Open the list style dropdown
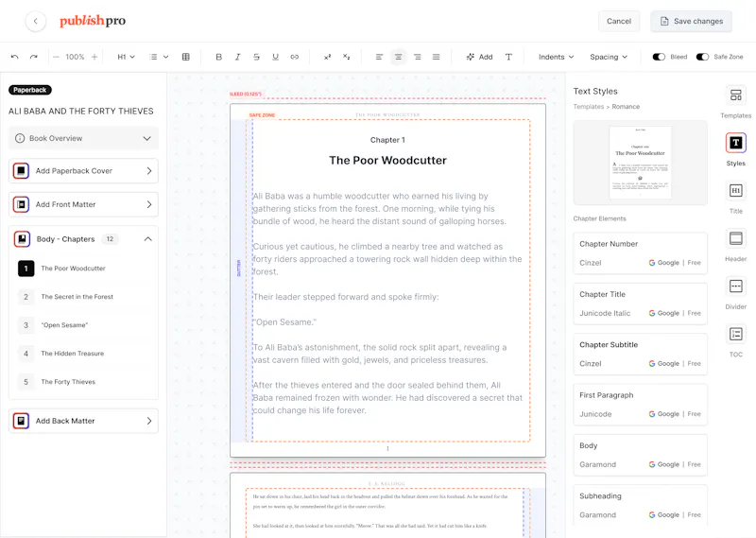 click(x=159, y=57)
